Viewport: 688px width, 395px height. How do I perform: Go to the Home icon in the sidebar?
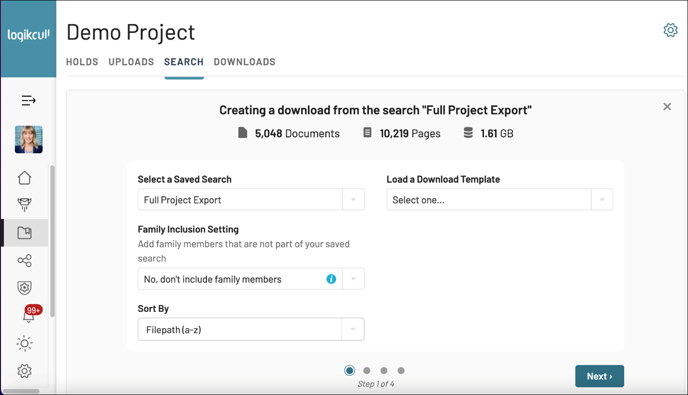pyautogui.click(x=25, y=178)
